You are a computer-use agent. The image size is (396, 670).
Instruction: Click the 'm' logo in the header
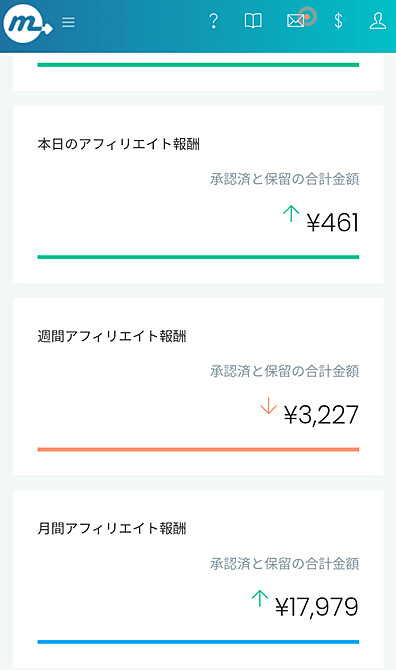[x=27, y=24]
